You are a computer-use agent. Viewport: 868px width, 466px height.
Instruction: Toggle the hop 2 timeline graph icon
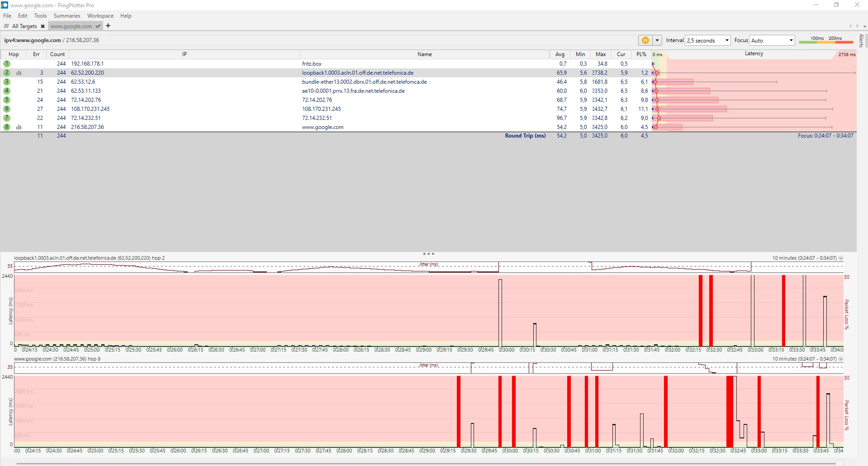click(x=19, y=73)
